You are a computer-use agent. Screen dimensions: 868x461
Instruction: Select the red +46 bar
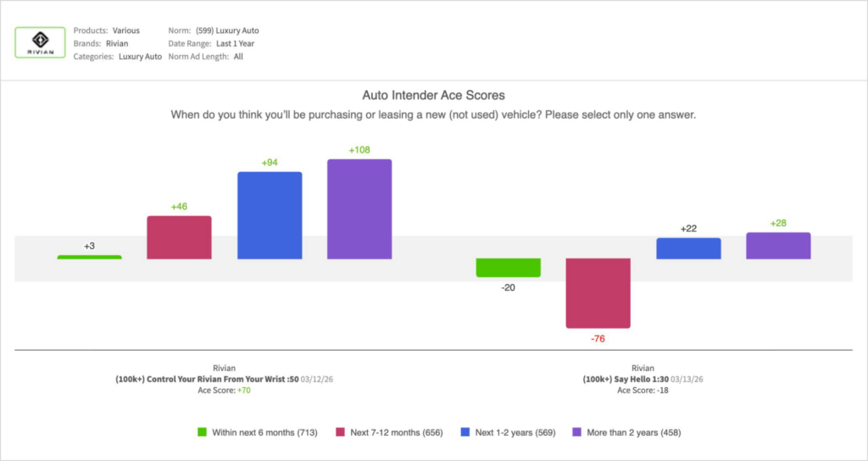click(179, 237)
